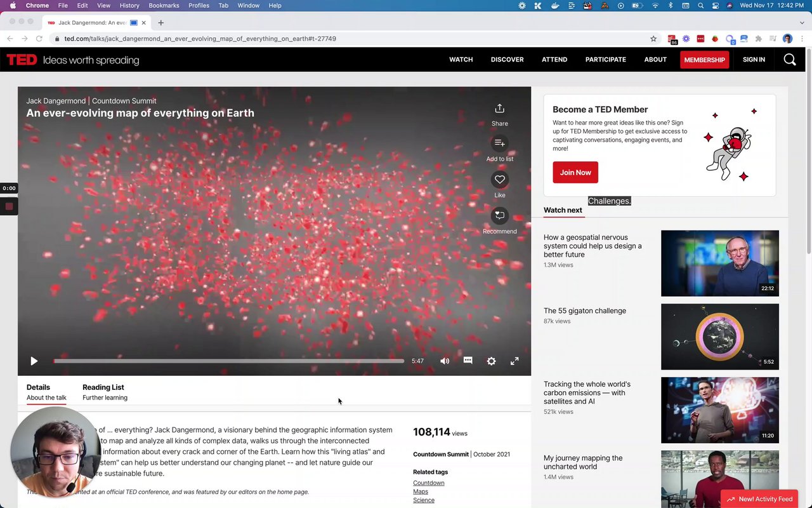812x508 pixels.
Task: Close the Jack Dangermond tab
Action: point(144,23)
